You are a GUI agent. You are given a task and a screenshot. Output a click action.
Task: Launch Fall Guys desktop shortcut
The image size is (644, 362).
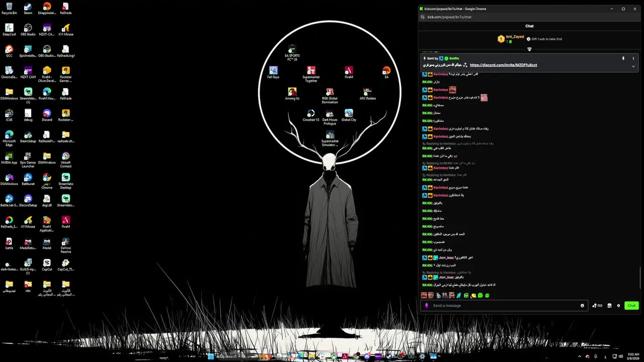point(273,73)
